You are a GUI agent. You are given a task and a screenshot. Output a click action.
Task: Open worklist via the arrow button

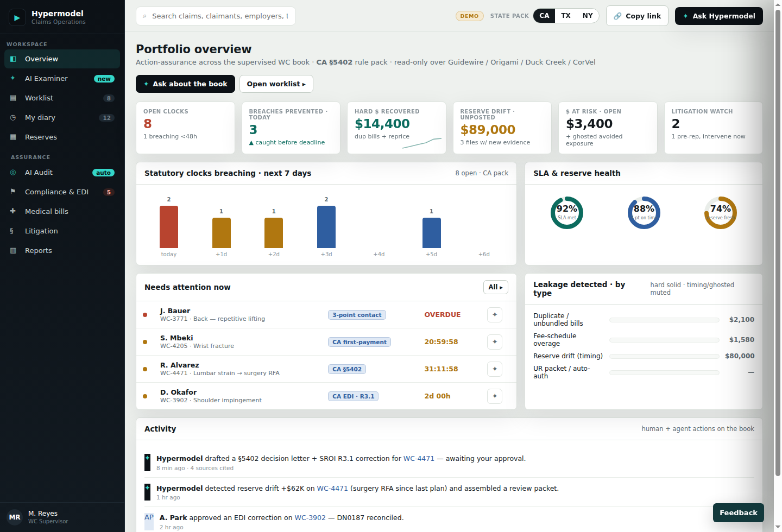click(x=276, y=84)
